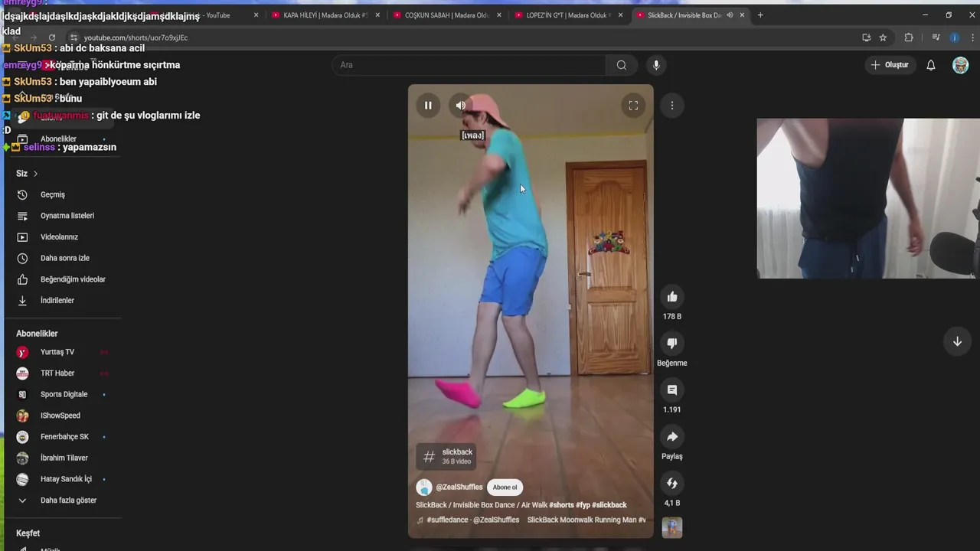Open the install/cast icon in address bar
This screenshot has height=551, width=980.
pyautogui.click(x=866, y=37)
